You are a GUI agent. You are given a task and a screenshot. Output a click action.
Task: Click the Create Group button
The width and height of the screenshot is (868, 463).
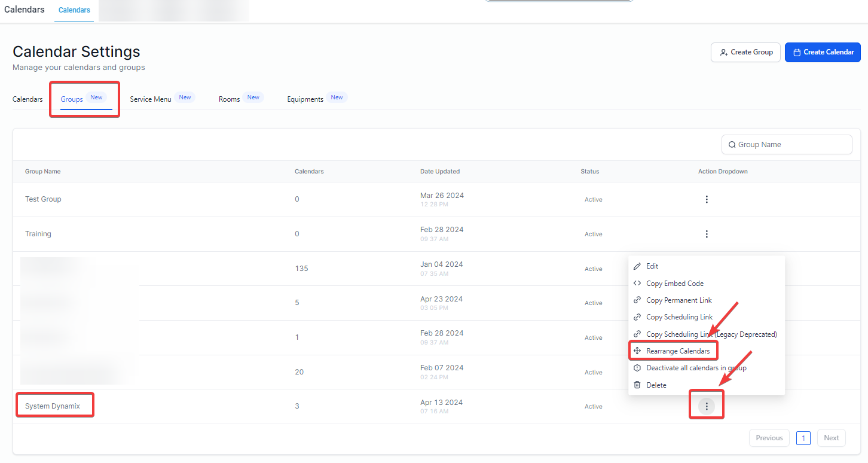click(745, 52)
